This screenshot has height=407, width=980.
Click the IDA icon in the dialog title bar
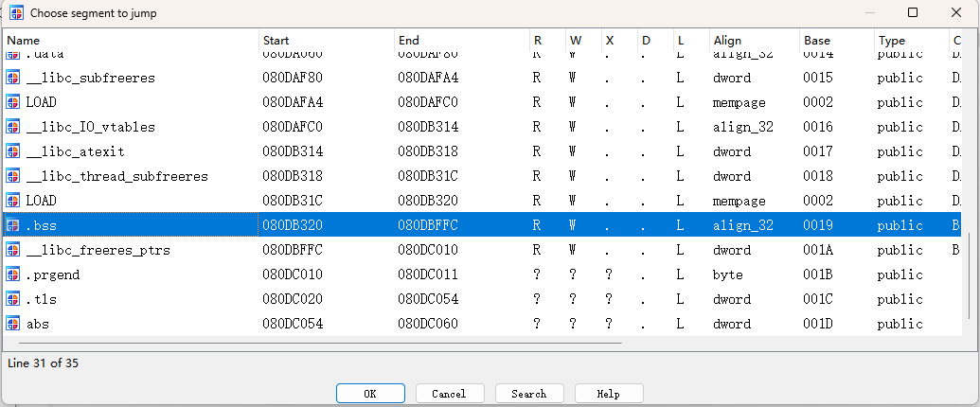point(17,12)
